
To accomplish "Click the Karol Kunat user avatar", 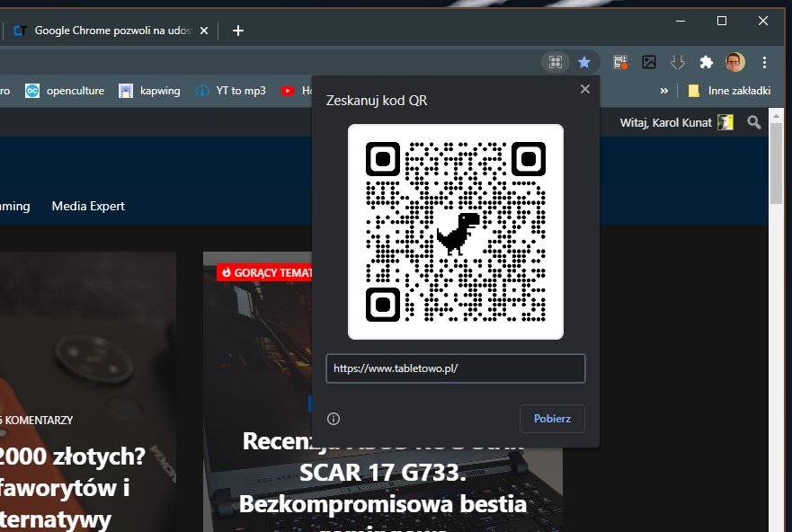I will click(725, 122).
